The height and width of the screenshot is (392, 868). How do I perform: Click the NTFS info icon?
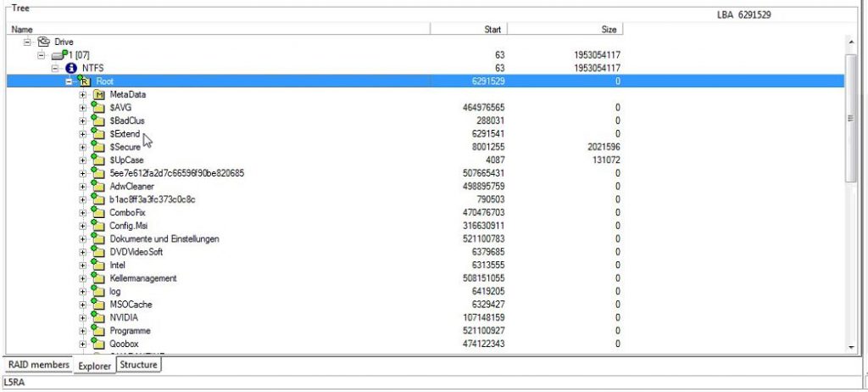click(x=71, y=68)
